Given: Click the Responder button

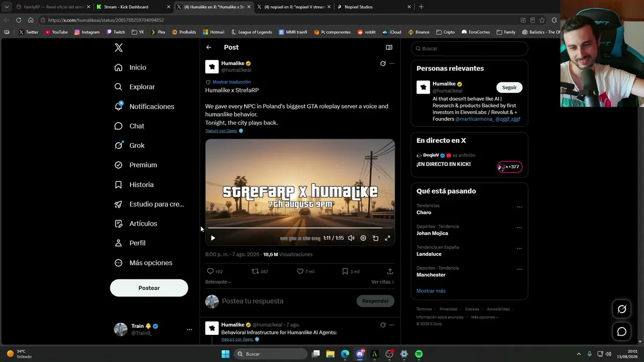Looking at the screenshot, I should [375, 301].
